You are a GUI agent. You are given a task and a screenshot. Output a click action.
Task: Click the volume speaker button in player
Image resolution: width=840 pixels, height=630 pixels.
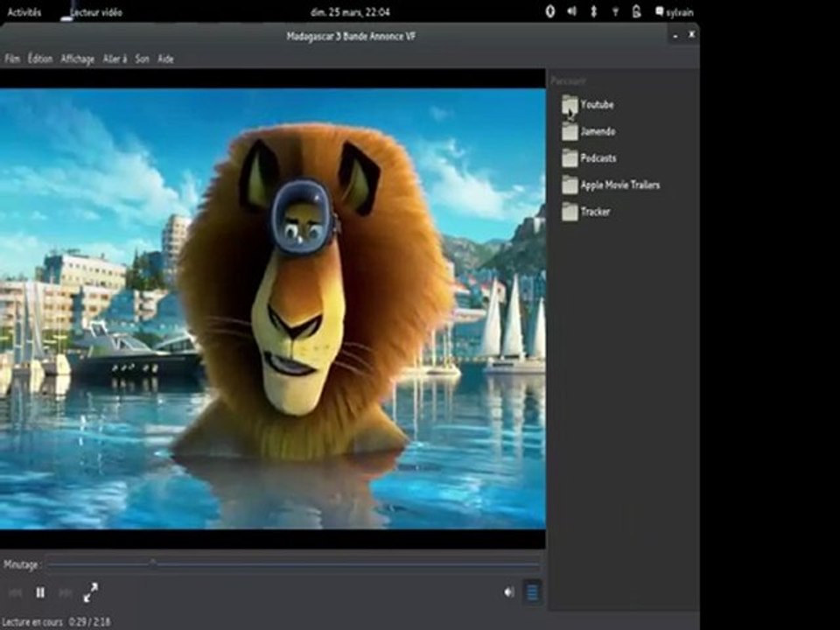pyautogui.click(x=509, y=592)
